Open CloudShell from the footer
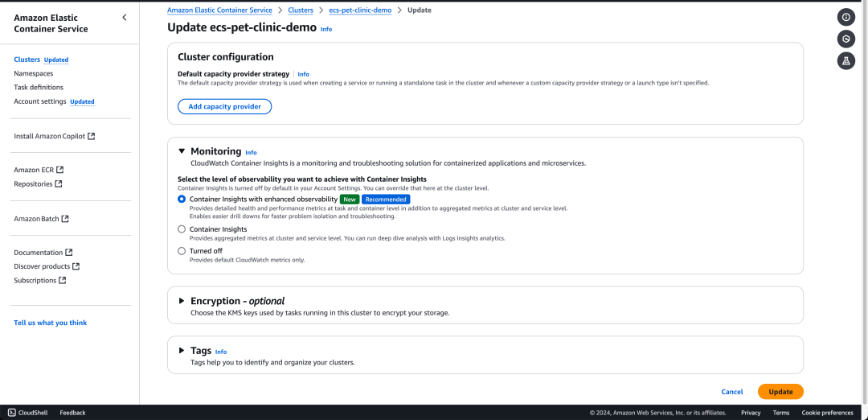This screenshot has height=420, width=868. point(27,413)
